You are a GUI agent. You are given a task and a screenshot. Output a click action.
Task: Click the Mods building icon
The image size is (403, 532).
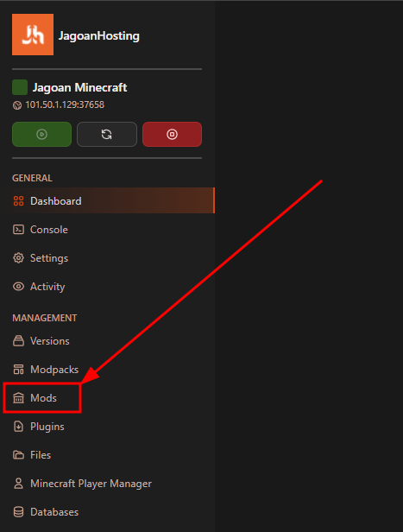[18, 397]
